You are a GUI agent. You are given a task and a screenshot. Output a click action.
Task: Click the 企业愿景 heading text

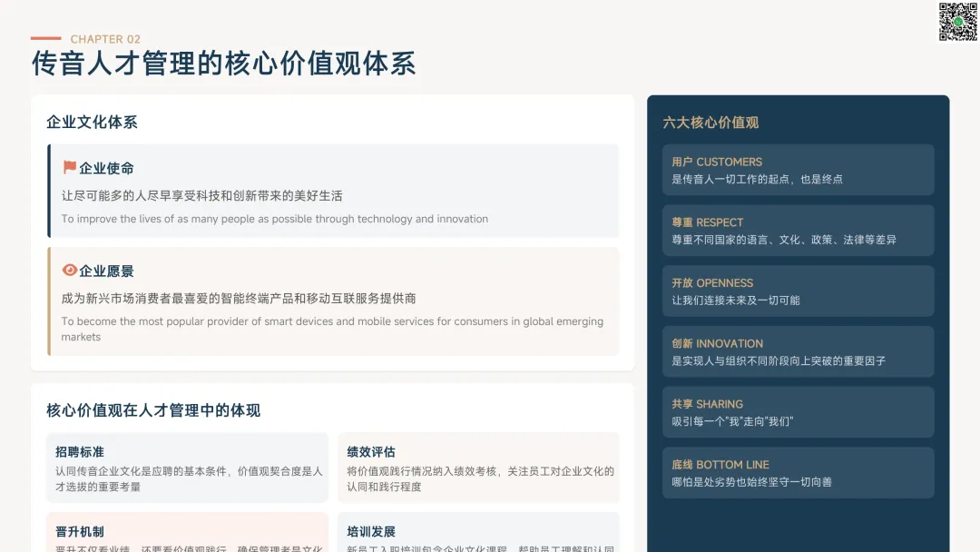pos(106,271)
